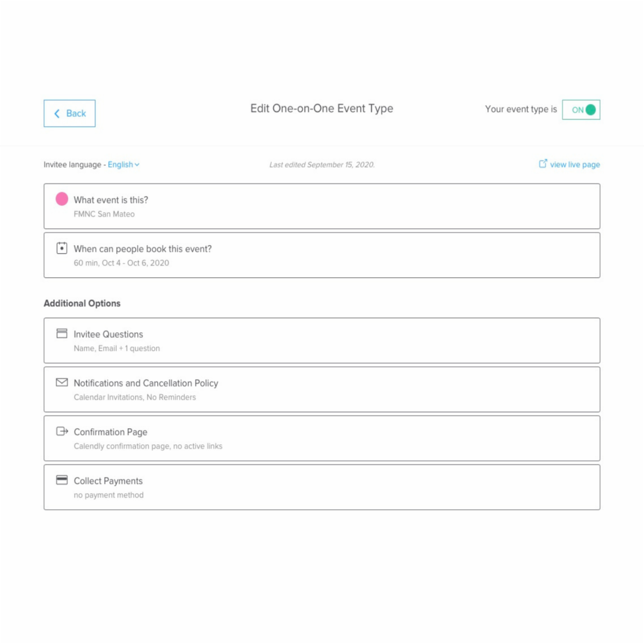Click the FMNC San Mateo event name
This screenshot has width=644, height=644.
[104, 214]
